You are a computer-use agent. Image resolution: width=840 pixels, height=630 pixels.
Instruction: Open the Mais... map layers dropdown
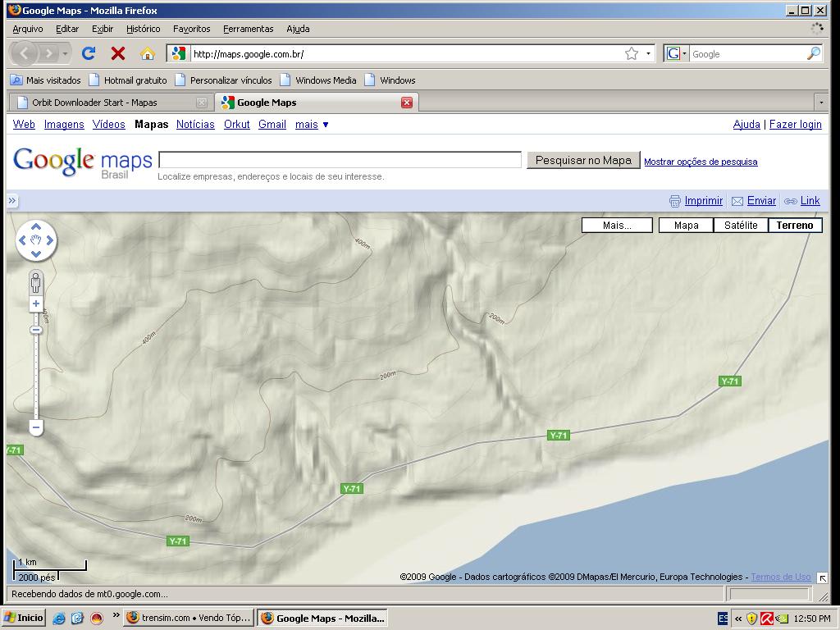point(617,226)
